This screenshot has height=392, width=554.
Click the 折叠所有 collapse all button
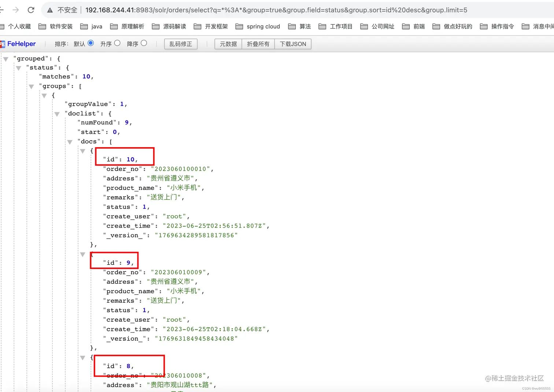coord(258,44)
